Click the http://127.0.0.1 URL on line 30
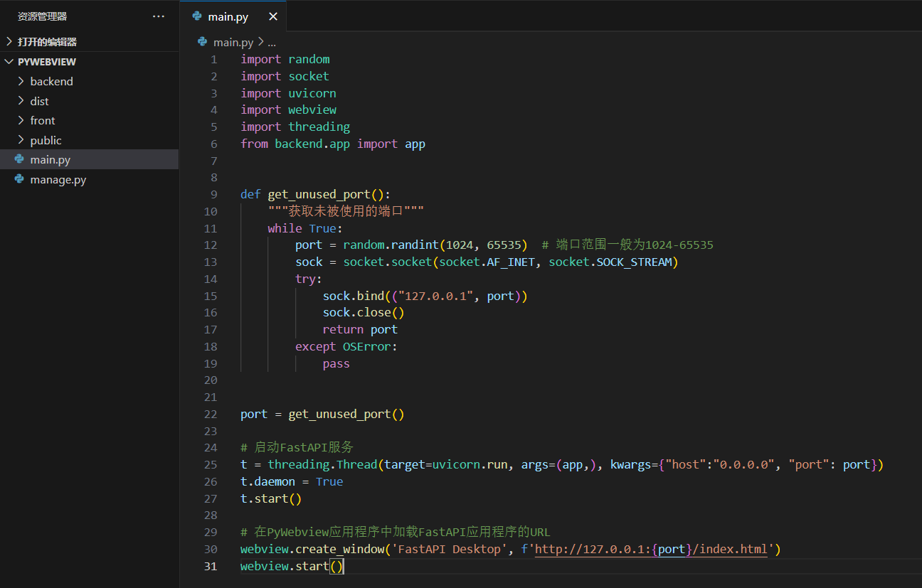Image resolution: width=922 pixels, height=588 pixels. coord(651,549)
